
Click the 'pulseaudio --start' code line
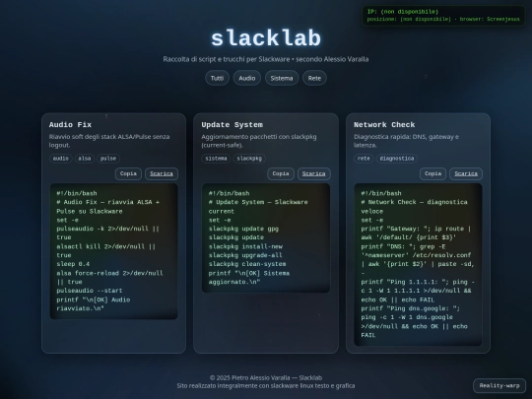(x=90, y=291)
